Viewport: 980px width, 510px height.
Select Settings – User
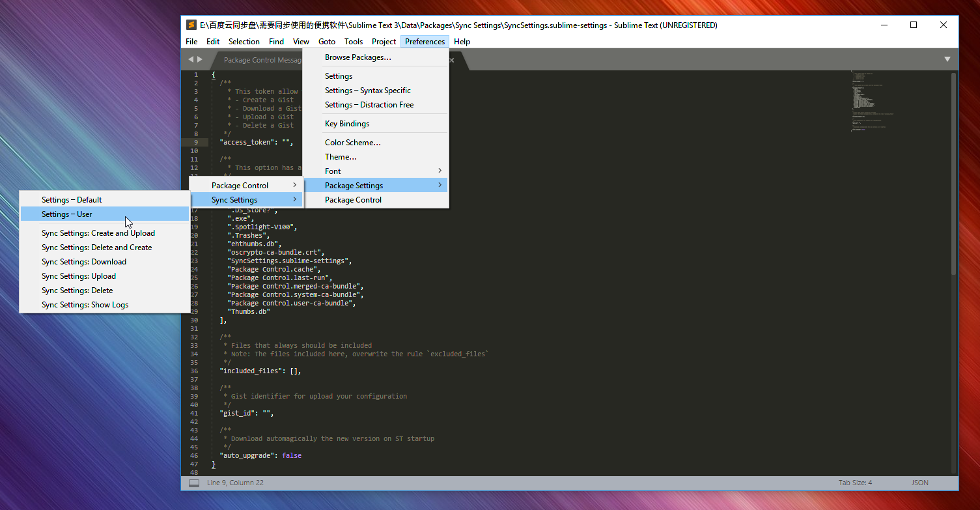click(x=66, y=214)
